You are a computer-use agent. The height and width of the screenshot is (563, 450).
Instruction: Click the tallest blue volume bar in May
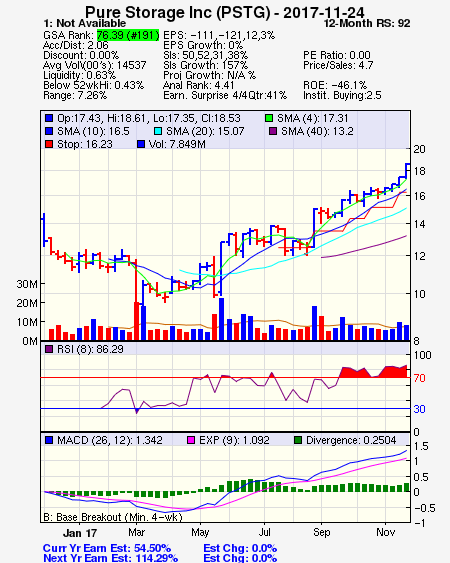(221, 319)
